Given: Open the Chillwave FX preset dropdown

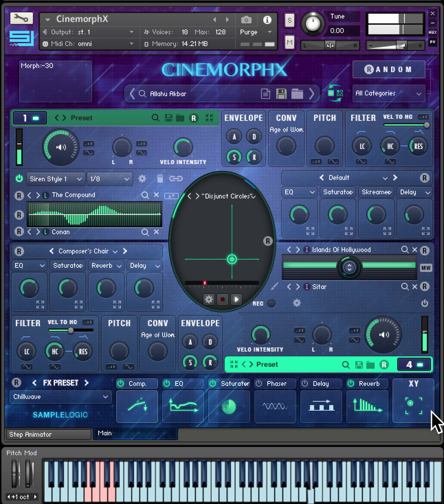Looking at the screenshot, I should (x=61, y=397).
